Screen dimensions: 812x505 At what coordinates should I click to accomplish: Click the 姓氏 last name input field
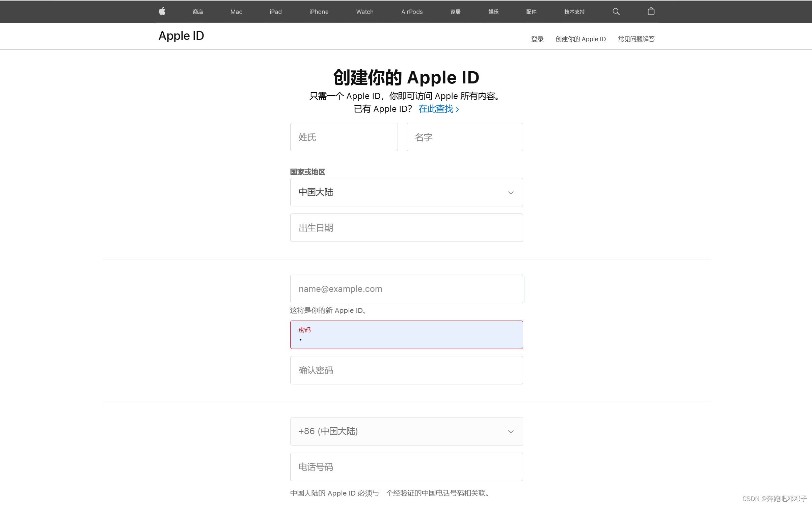(344, 136)
